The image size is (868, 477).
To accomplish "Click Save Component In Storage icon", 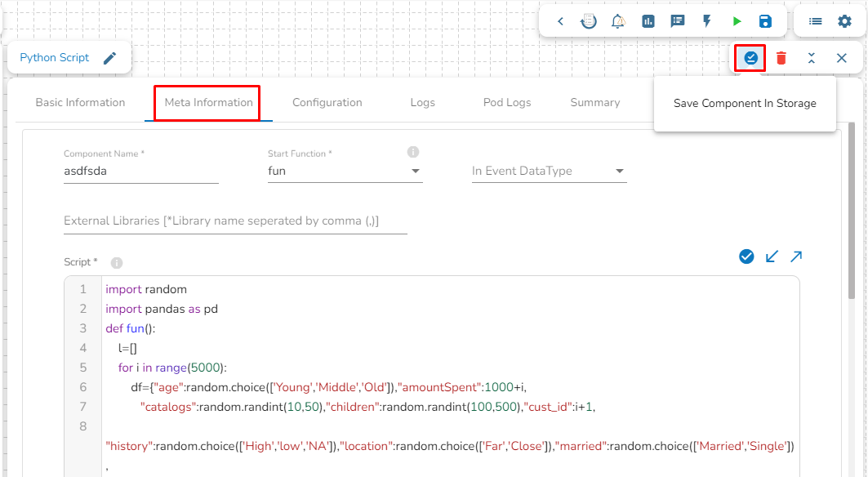I will [750, 58].
